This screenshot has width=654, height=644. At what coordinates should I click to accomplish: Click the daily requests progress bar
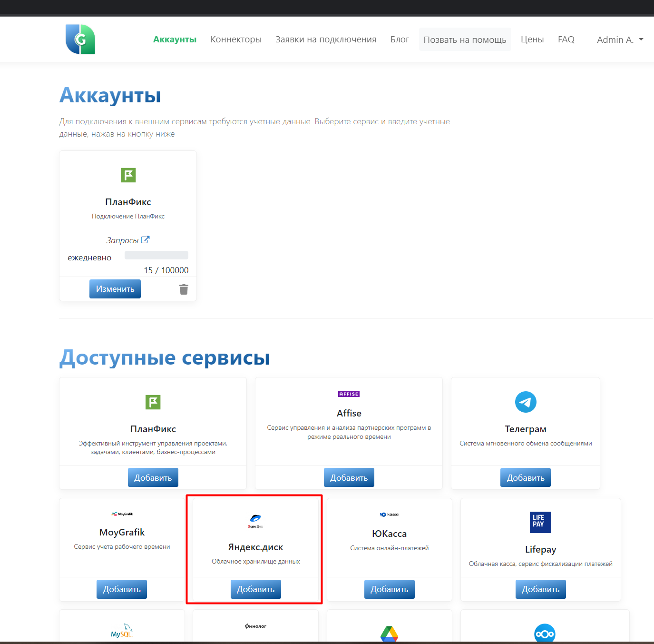(156, 255)
